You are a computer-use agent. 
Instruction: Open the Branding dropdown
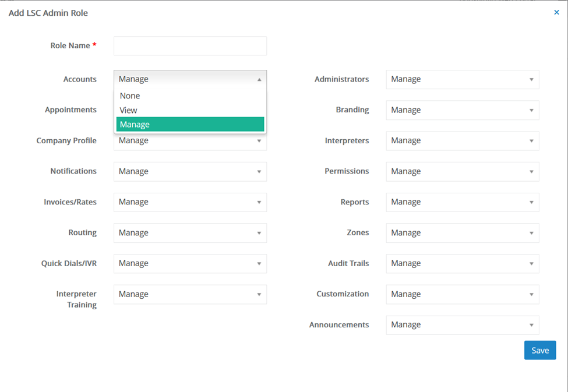coord(463,110)
